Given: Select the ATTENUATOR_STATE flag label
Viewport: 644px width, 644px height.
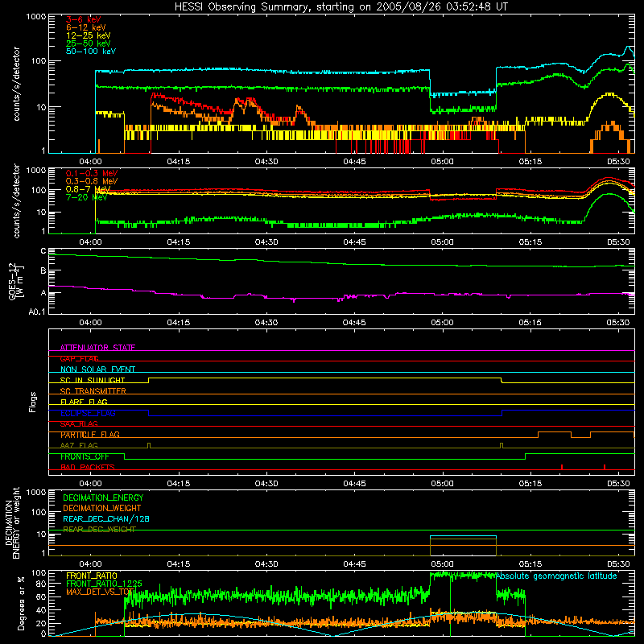Looking at the screenshot, I should point(97,348).
